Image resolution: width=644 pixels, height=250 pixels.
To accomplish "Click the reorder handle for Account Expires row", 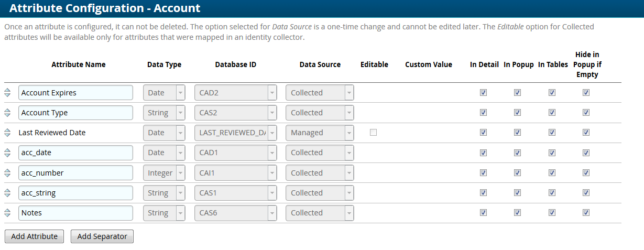I will (x=7, y=93).
